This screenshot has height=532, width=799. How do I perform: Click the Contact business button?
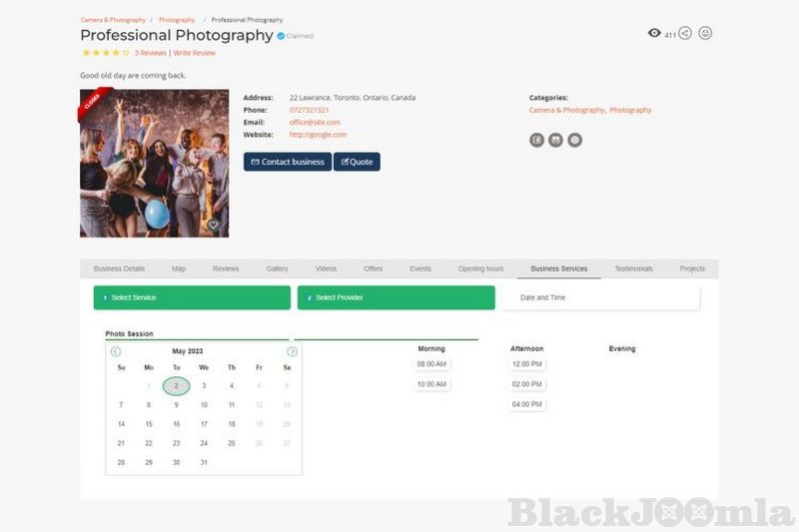click(x=288, y=162)
